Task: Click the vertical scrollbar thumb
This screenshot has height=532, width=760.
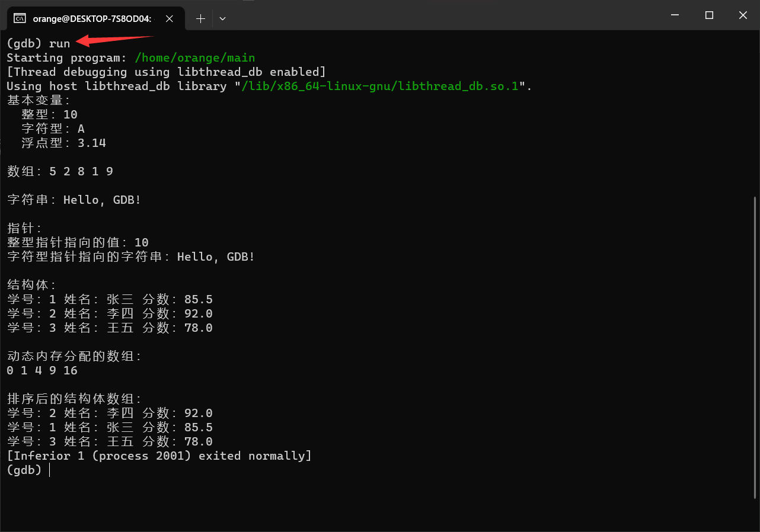Action: coord(755,348)
